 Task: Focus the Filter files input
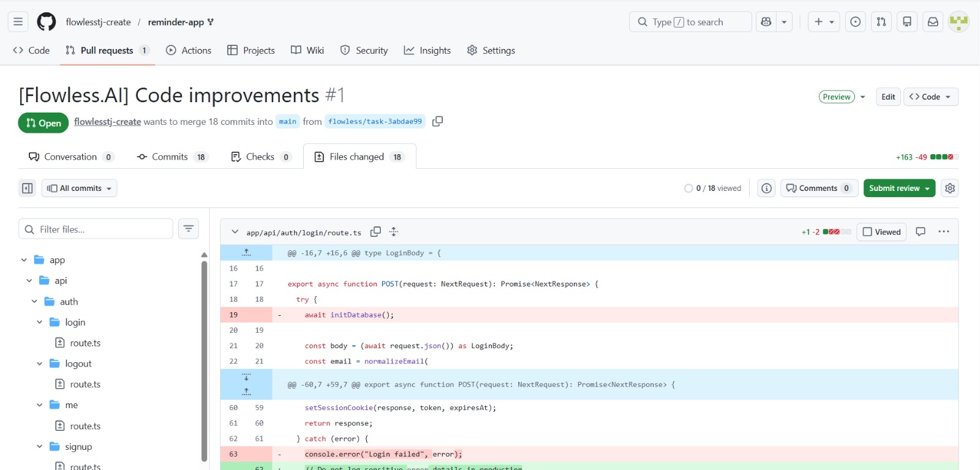click(x=96, y=229)
